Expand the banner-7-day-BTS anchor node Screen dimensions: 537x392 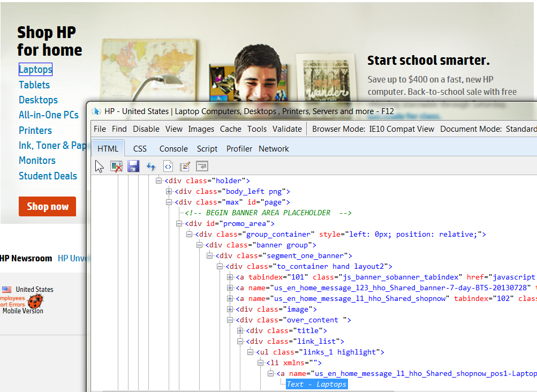coord(230,288)
